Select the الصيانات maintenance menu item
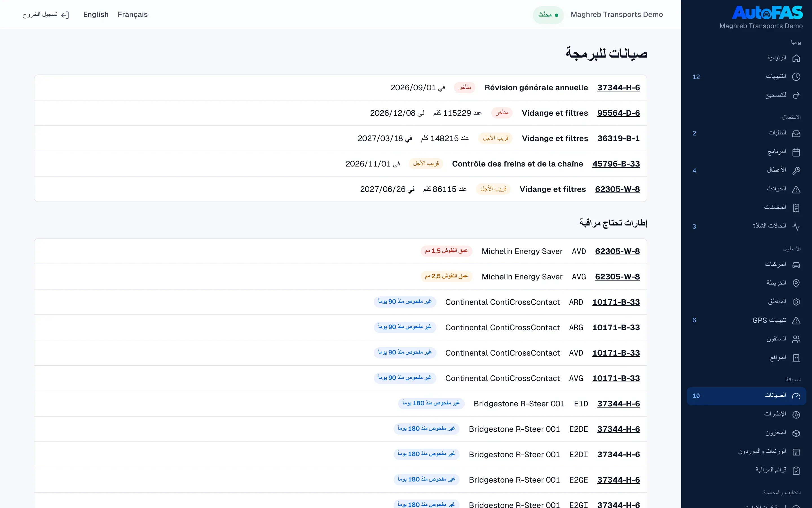Image resolution: width=812 pixels, height=508 pixels. tap(746, 396)
